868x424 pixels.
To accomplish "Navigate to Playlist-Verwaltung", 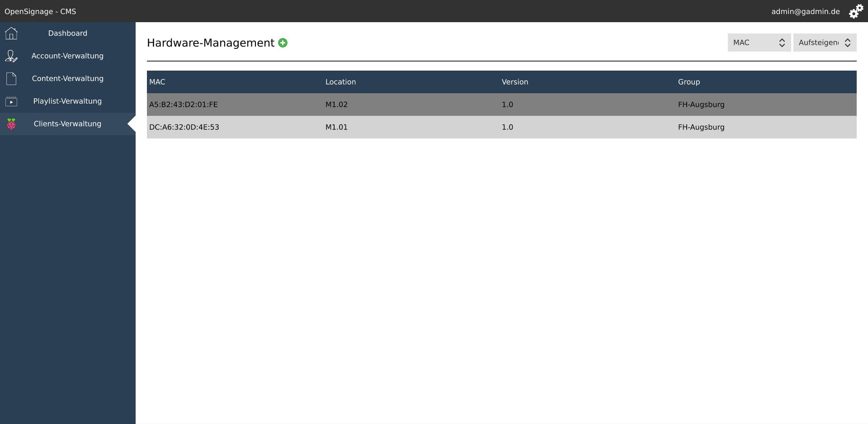I will pos(68,101).
